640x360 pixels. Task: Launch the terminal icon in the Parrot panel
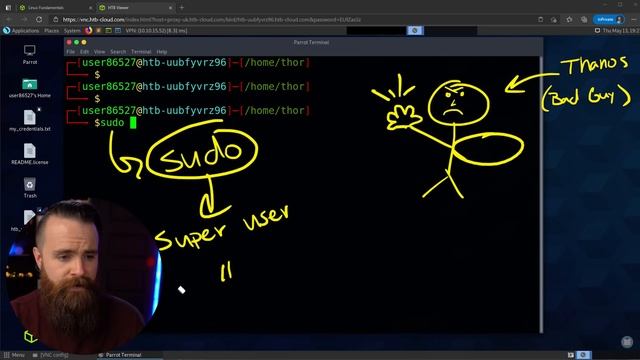(x=108, y=31)
